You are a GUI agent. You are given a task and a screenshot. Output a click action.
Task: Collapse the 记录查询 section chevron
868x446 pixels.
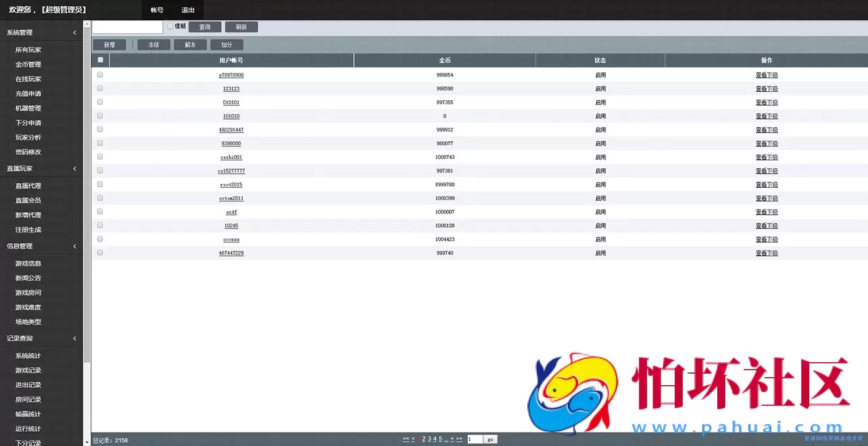coord(74,339)
